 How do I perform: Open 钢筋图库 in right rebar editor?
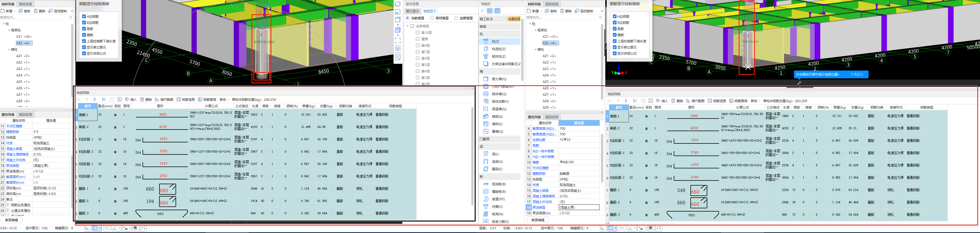pyautogui.click(x=739, y=101)
